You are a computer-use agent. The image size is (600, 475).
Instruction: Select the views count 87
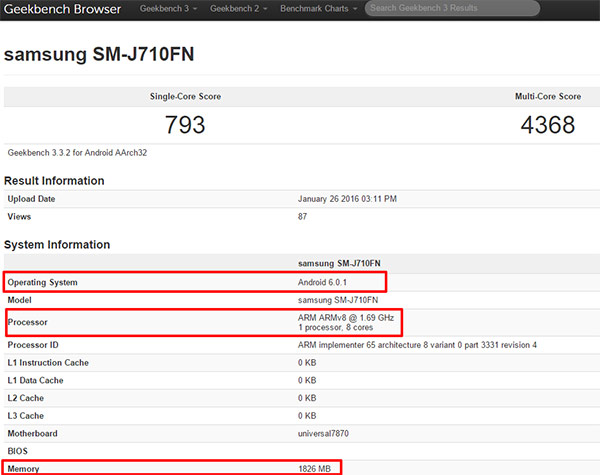click(302, 217)
